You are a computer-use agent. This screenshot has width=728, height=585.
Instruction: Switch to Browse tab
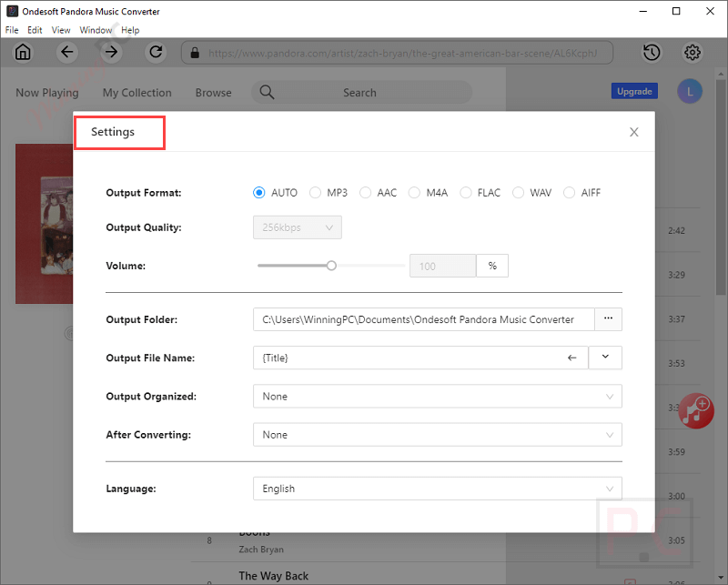coord(214,93)
